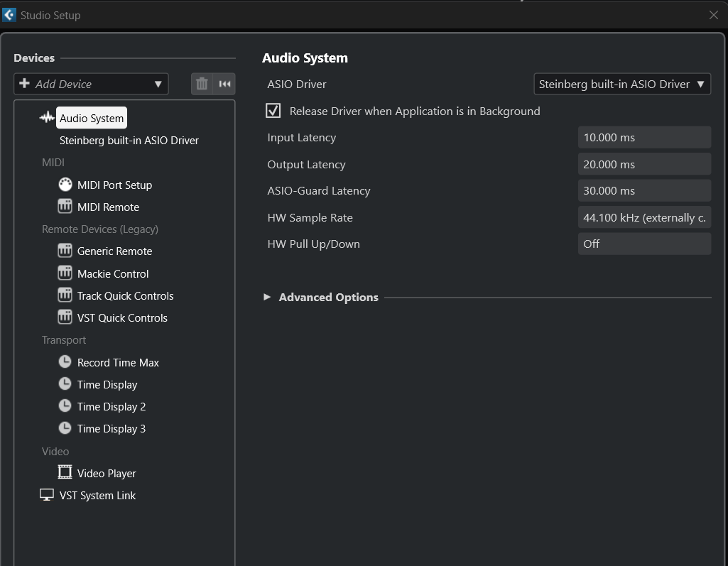Click the plus icon on Add Device
Screen dimensions: 728x566
(25, 84)
